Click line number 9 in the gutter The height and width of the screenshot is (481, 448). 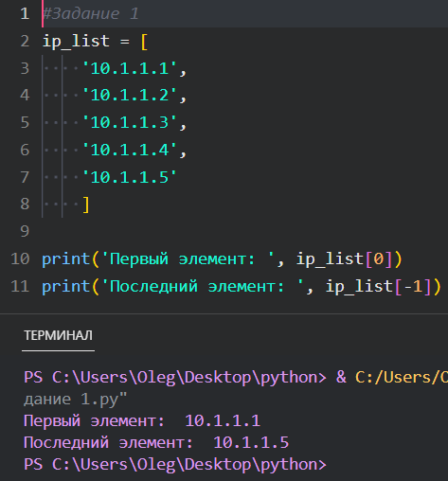coord(25,231)
